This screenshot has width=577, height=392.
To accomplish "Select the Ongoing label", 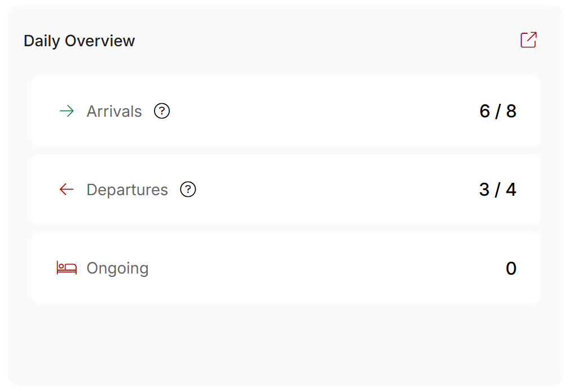I will (x=117, y=268).
